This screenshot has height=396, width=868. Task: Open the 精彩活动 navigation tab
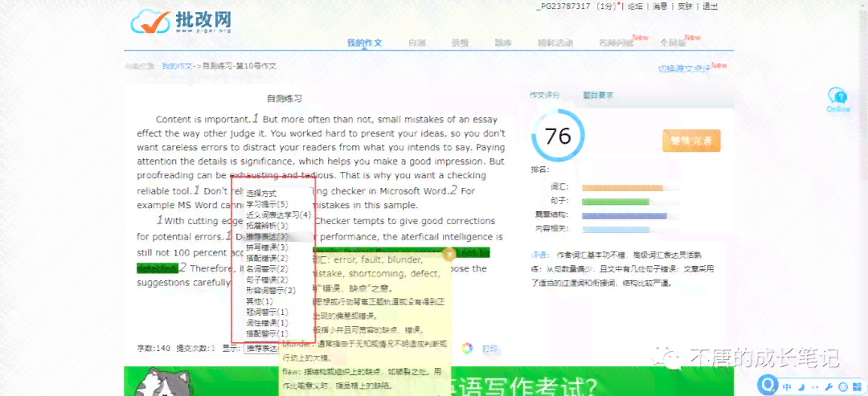pos(555,43)
